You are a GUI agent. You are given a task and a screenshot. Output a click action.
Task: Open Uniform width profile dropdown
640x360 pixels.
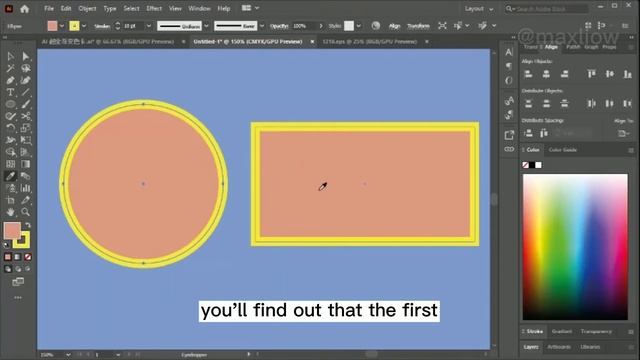coord(207,26)
